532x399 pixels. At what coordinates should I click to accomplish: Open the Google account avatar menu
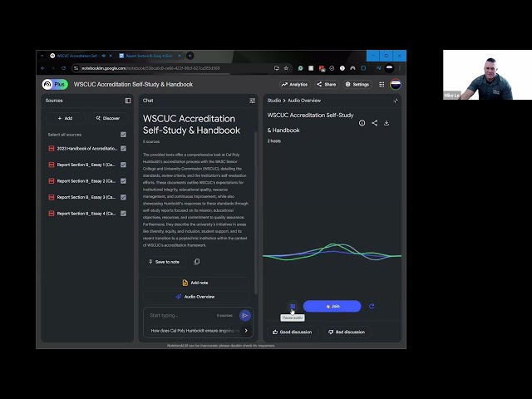pos(396,85)
